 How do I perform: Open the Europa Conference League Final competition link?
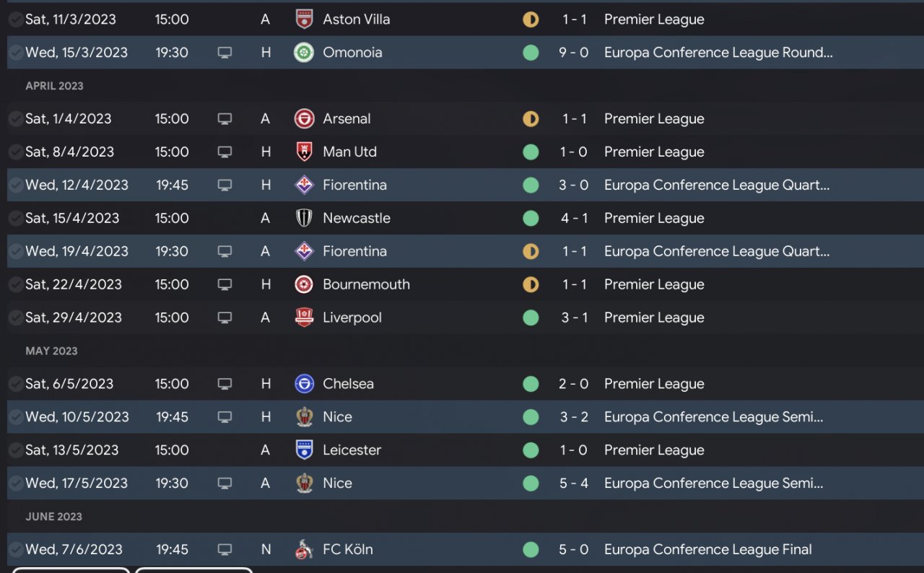click(707, 550)
